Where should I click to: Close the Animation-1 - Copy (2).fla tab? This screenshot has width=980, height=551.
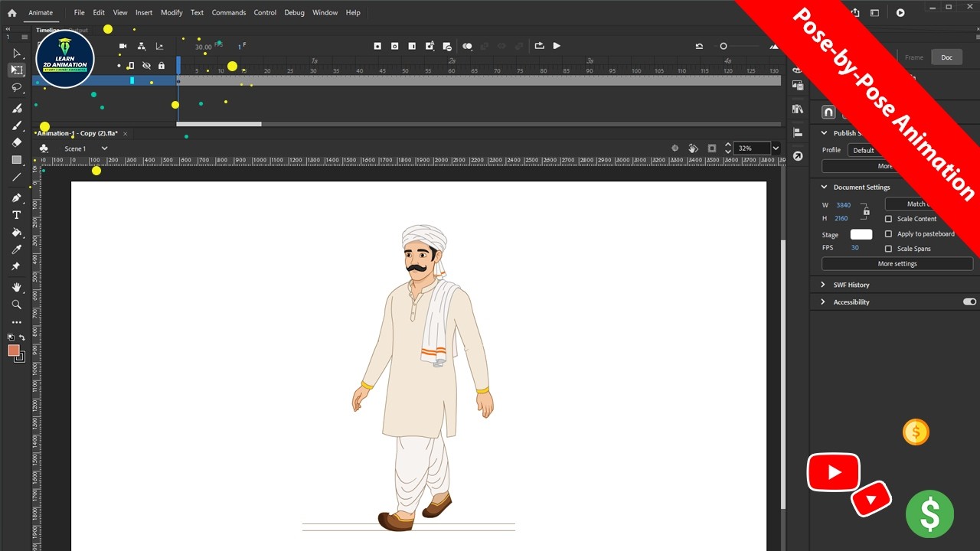(x=125, y=134)
